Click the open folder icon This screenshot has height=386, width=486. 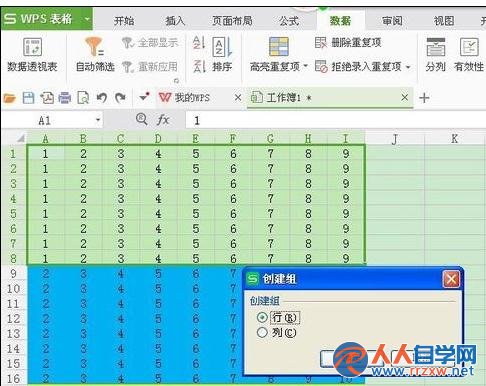pyautogui.click(x=9, y=98)
